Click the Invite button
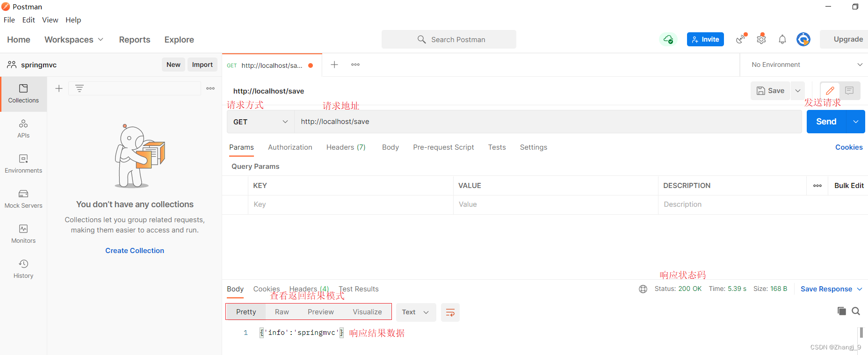868x355 pixels. coord(705,39)
